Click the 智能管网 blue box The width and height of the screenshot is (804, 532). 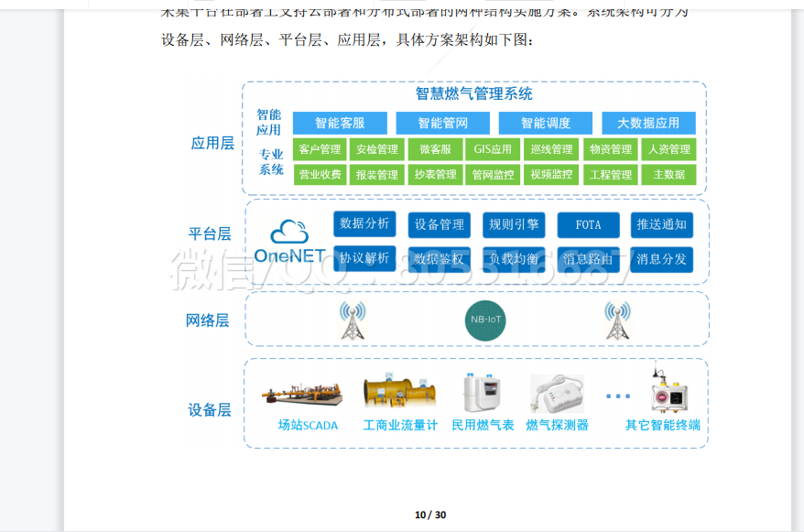pos(443,123)
